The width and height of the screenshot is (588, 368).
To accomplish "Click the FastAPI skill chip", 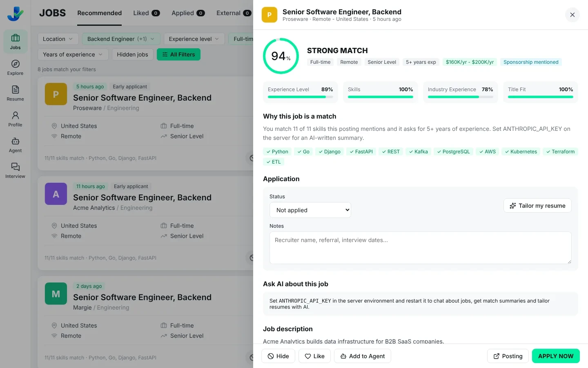I will (361, 152).
